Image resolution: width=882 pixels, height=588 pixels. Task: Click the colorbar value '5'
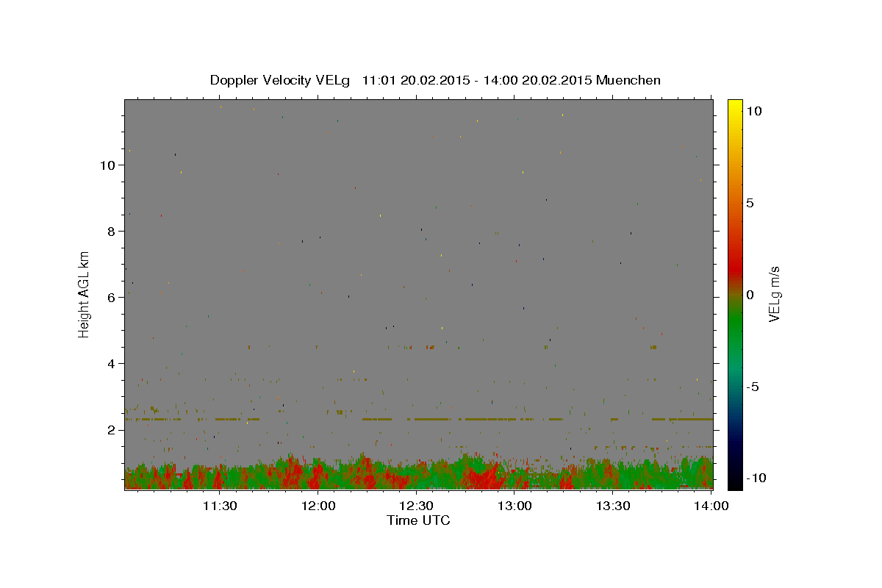tap(750, 203)
